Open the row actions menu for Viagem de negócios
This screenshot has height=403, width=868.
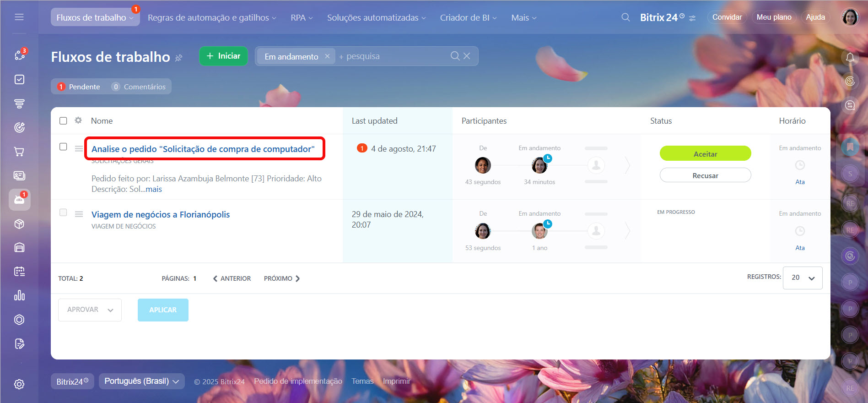[x=79, y=214]
